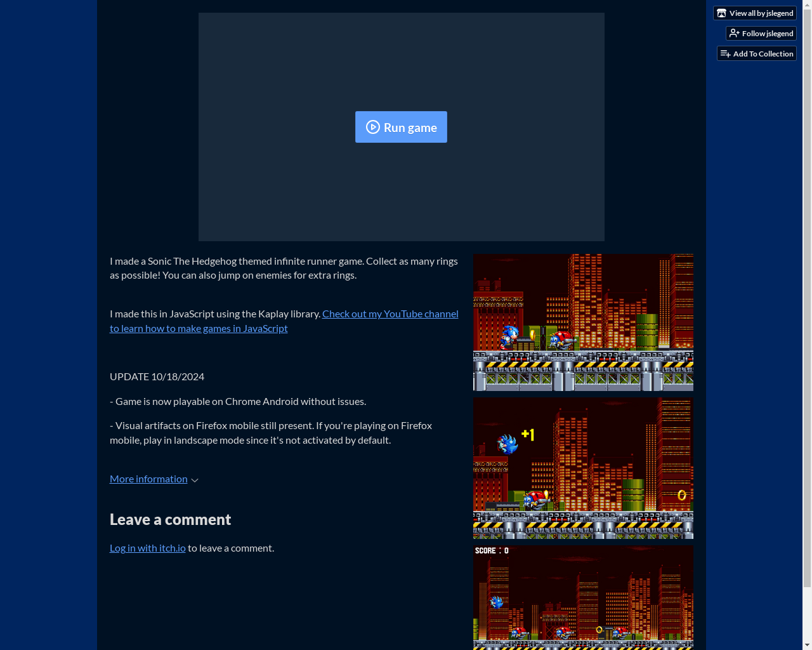Click the 'Game is now playable on Chrome Android' line

[238, 401]
